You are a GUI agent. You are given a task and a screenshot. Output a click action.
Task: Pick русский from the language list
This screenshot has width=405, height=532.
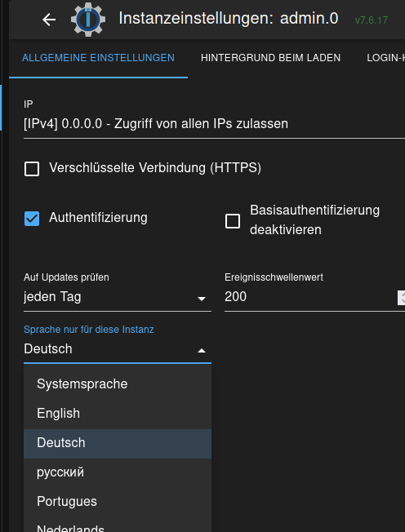(118, 472)
